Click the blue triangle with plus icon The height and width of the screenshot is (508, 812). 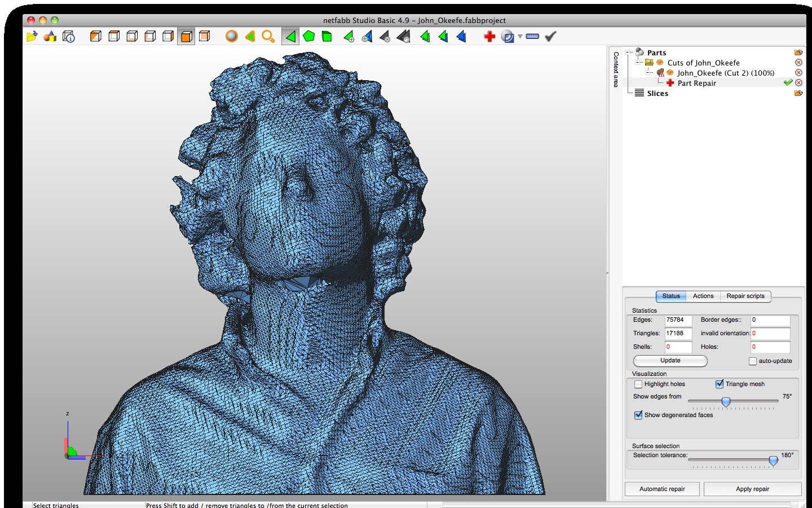tap(367, 37)
